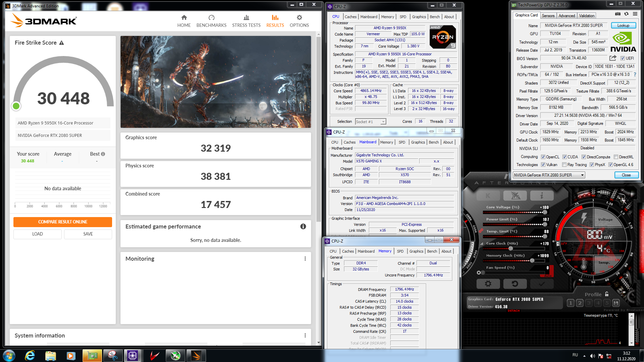Toggle the UEFI checkbox in GPU-Z
The height and width of the screenshot is (362, 644).
click(x=623, y=58)
